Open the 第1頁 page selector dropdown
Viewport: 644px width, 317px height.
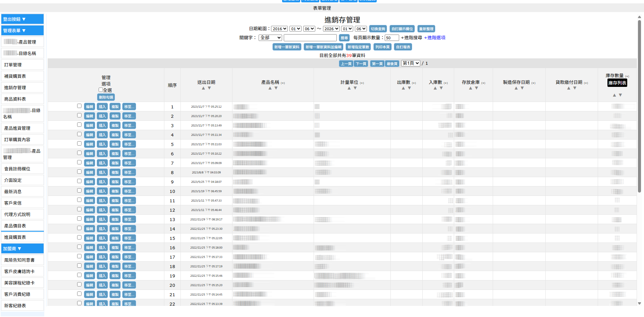pyautogui.click(x=411, y=63)
